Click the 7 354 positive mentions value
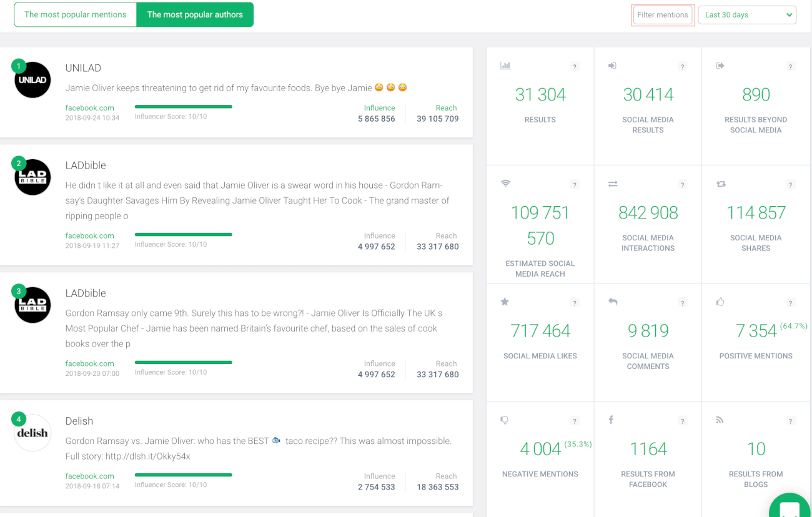The width and height of the screenshot is (812, 517). [756, 330]
